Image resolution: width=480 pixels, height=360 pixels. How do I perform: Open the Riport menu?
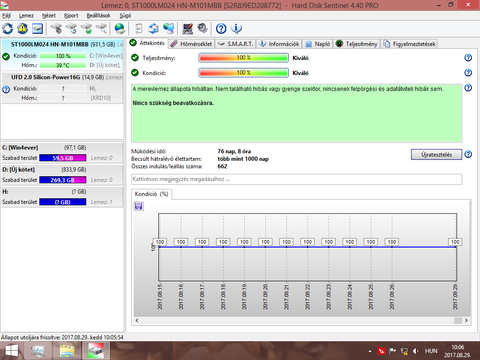[x=71, y=16]
